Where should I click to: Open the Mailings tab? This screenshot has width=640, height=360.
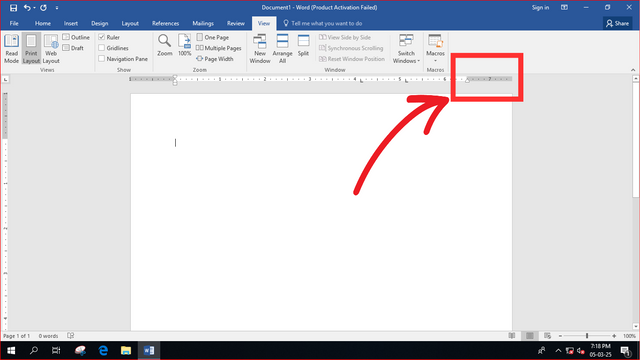(x=203, y=23)
